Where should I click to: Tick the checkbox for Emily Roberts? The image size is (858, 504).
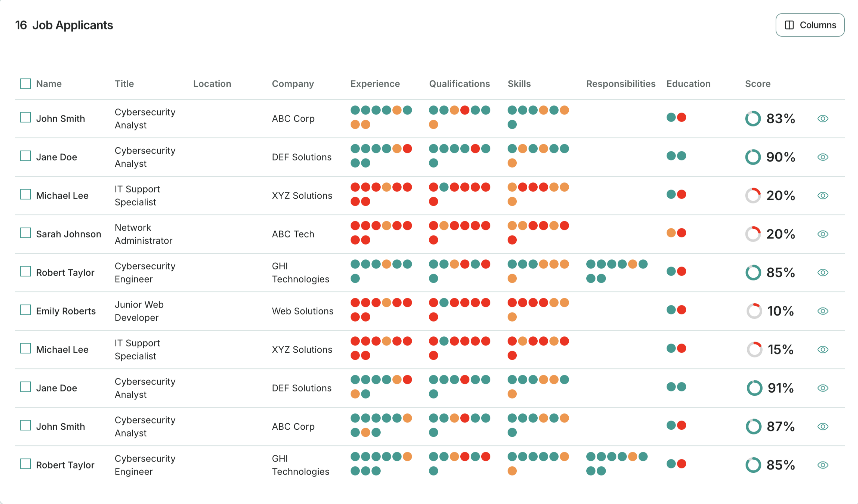point(25,310)
